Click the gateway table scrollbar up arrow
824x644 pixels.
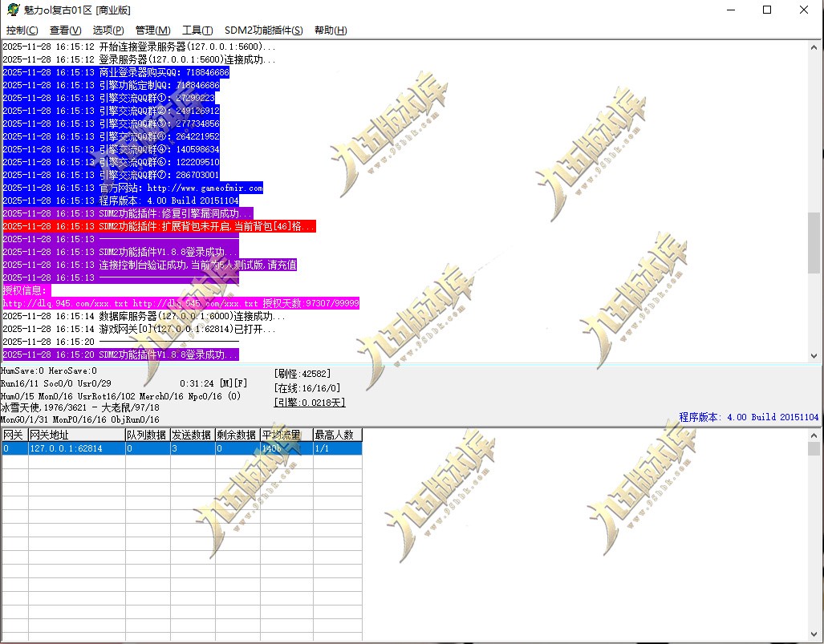click(814, 435)
